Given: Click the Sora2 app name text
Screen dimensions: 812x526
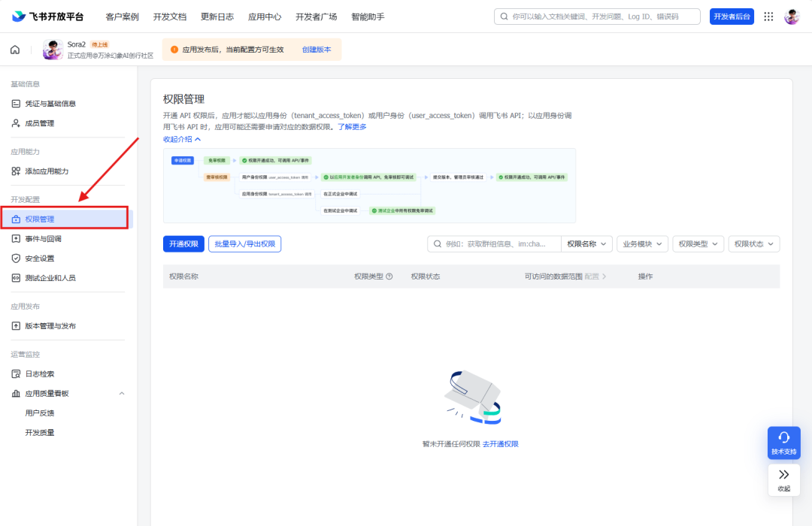Looking at the screenshot, I should click(76, 44).
